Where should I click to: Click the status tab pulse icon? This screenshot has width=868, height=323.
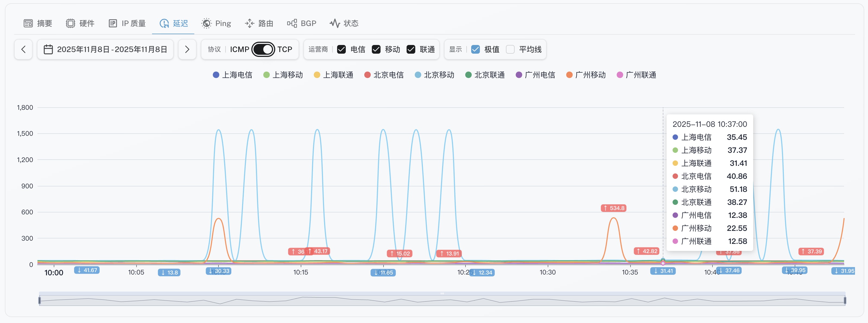click(x=335, y=23)
